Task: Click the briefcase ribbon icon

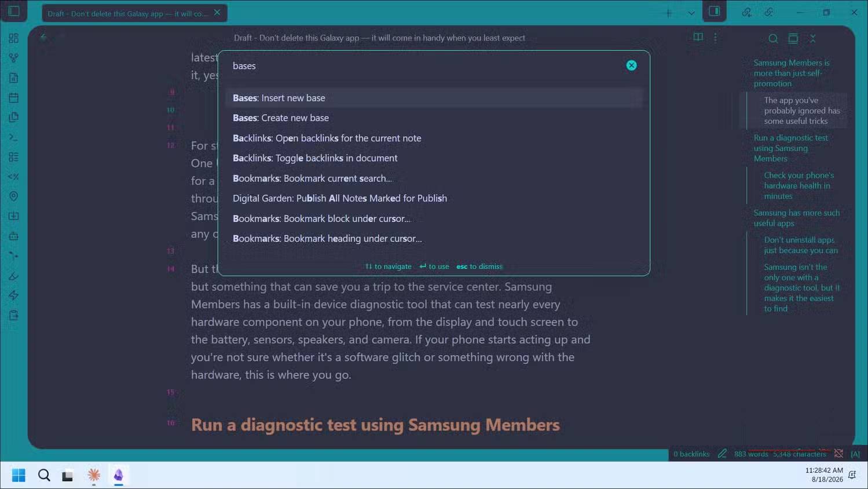Action: (x=14, y=236)
